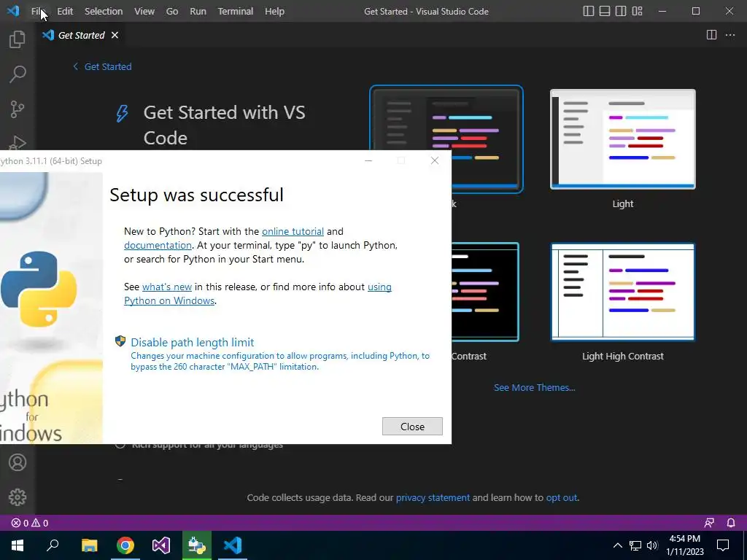
Task: Select Dark High Contrast theme thumbnail
Action: [x=485, y=292]
